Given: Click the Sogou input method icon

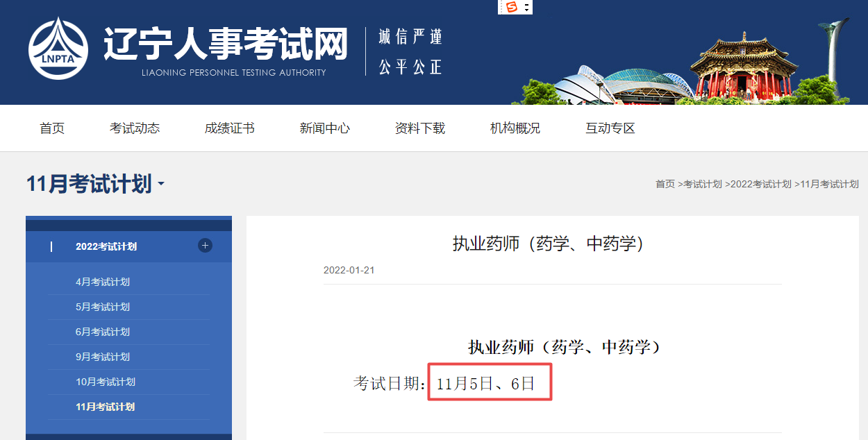Looking at the screenshot, I should click(512, 7).
